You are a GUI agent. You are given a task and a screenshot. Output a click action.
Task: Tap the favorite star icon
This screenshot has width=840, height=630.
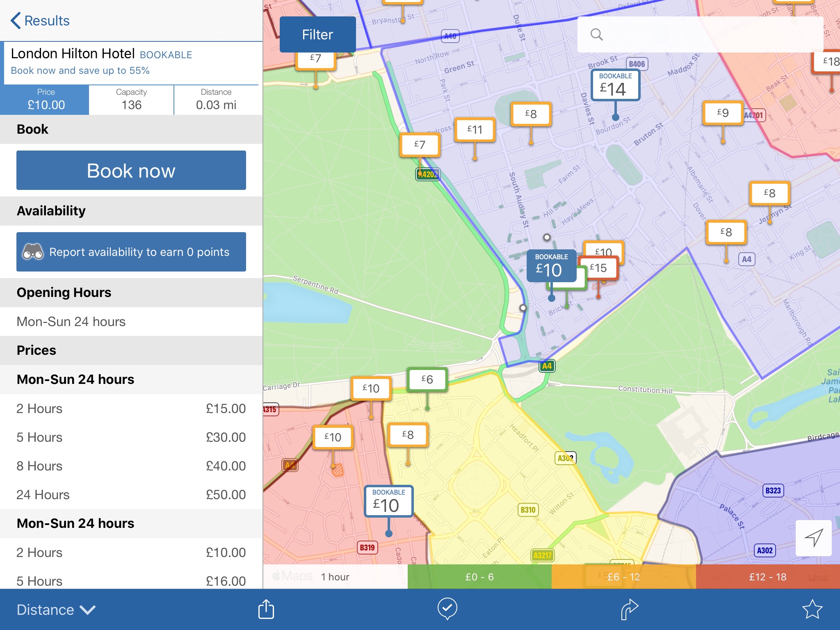[812, 609]
